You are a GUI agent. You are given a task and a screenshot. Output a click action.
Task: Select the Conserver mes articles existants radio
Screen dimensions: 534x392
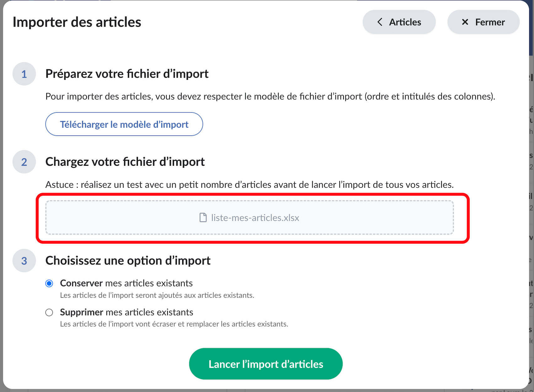click(49, 283)
